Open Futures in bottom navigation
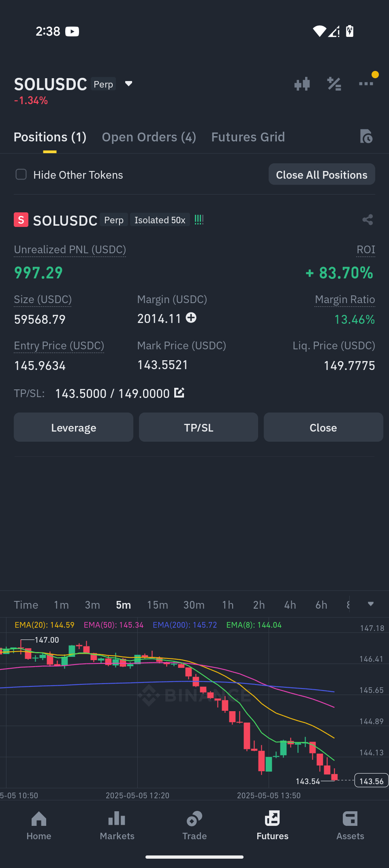Screen dimensions: 389x868 pyautogui.click(x=272, y=825)
